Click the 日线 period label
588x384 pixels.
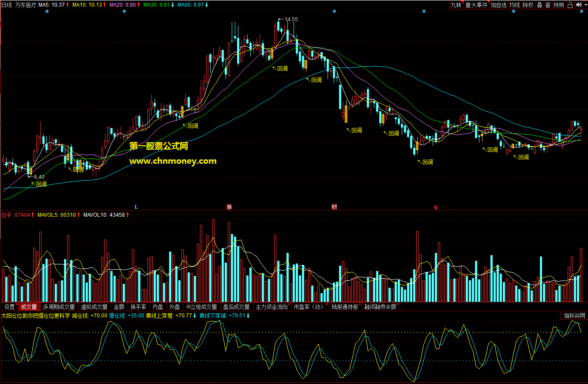pyautogui.click(x=7, y=5)
